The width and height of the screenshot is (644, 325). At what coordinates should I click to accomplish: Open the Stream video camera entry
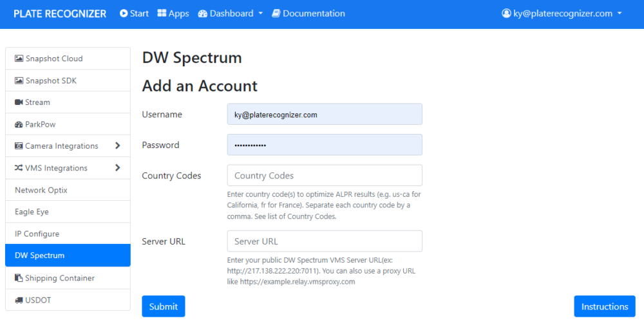68,102
